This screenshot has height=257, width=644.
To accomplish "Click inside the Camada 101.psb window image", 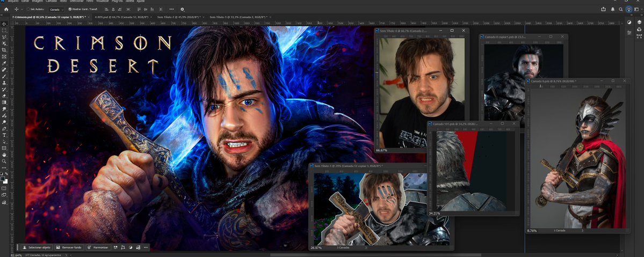I will [x=471, y=171].
